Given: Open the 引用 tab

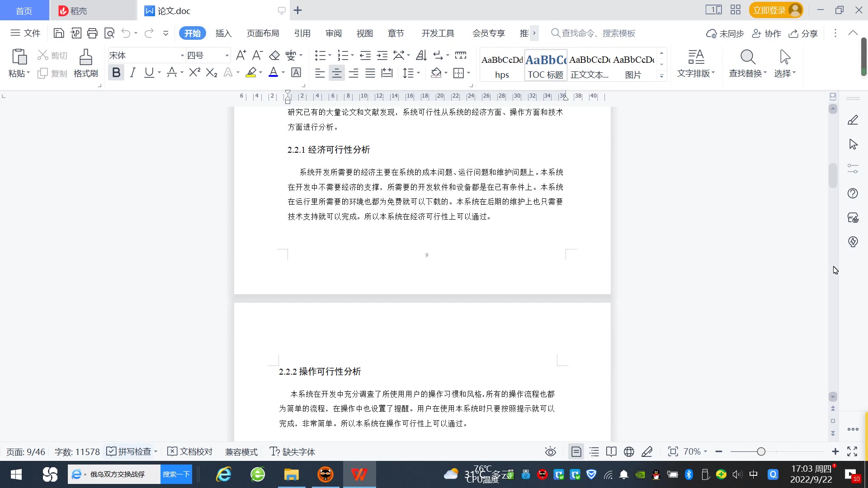Looking at the screenshot, I should pos(302,33).
